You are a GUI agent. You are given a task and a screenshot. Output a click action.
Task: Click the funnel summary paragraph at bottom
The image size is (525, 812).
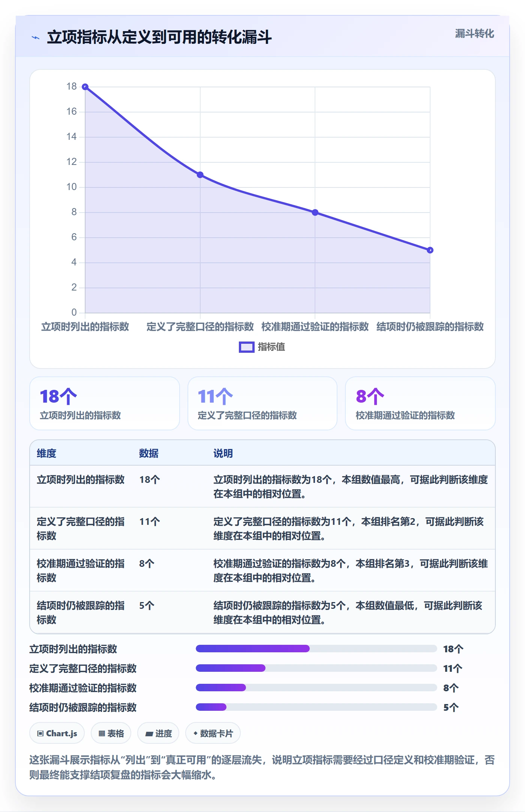point(262,767)
